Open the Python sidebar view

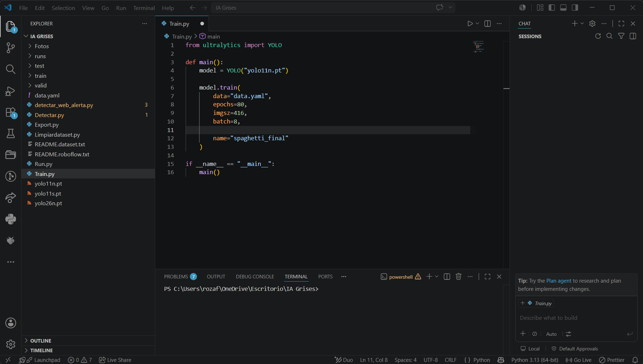[11, 219]
